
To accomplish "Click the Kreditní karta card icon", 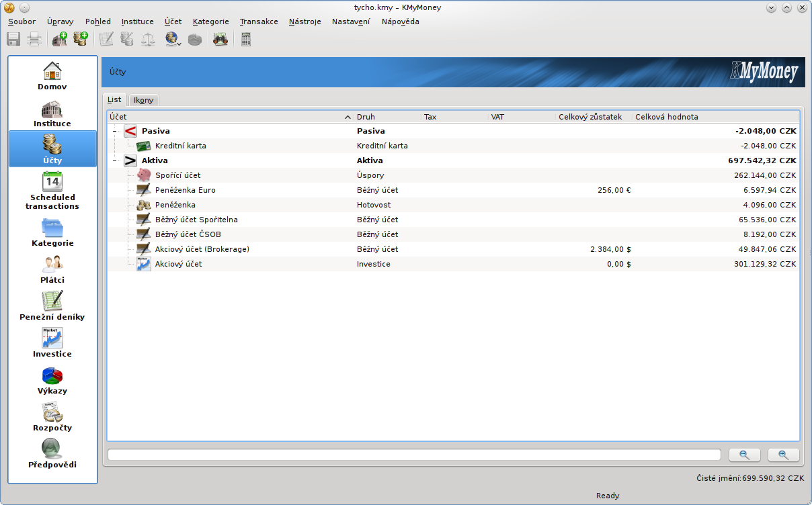I will 144,146.
